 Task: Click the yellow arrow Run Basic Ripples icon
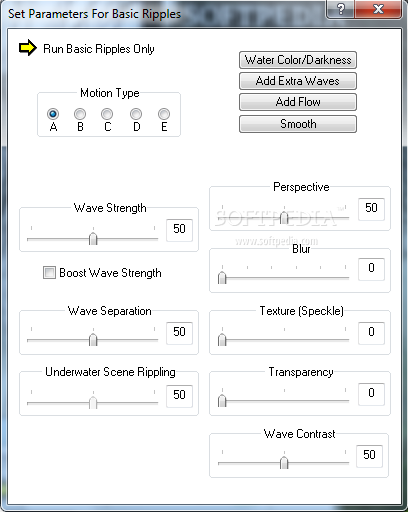coord(28,48)
